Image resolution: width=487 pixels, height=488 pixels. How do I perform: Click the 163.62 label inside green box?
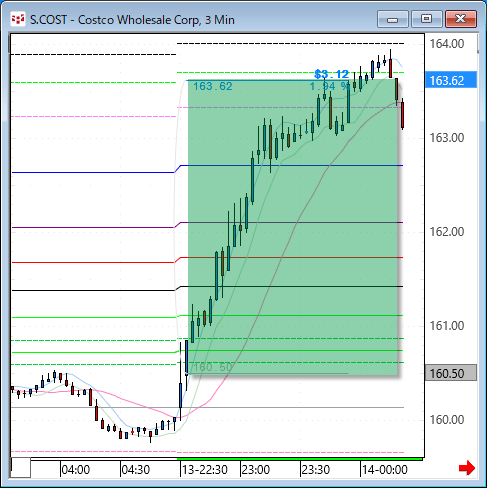[213, 86]
